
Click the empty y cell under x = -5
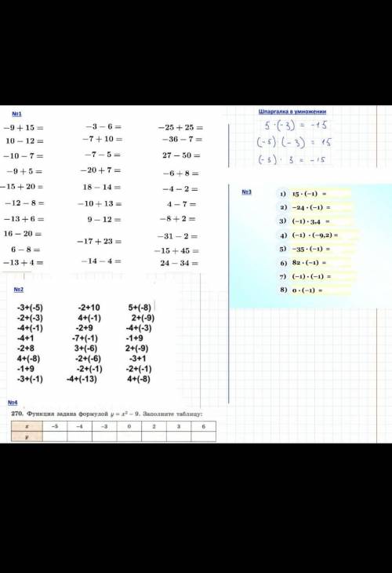55,436
